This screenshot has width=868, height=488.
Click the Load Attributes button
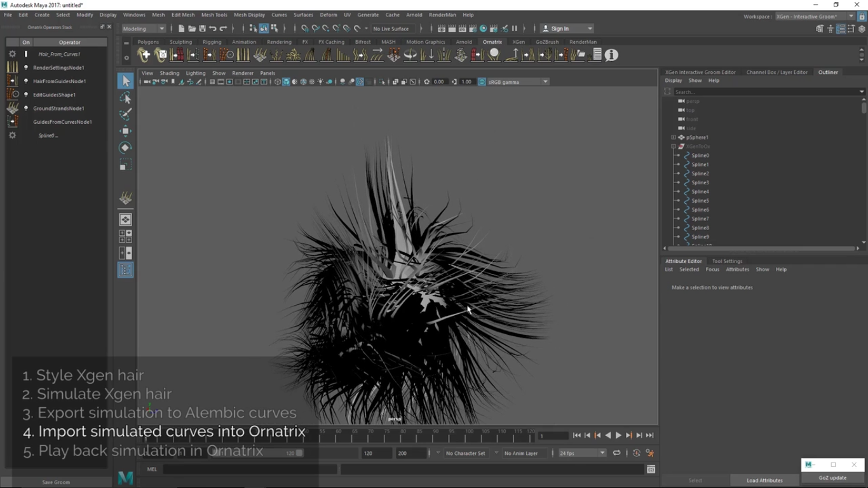pos(764,480)
